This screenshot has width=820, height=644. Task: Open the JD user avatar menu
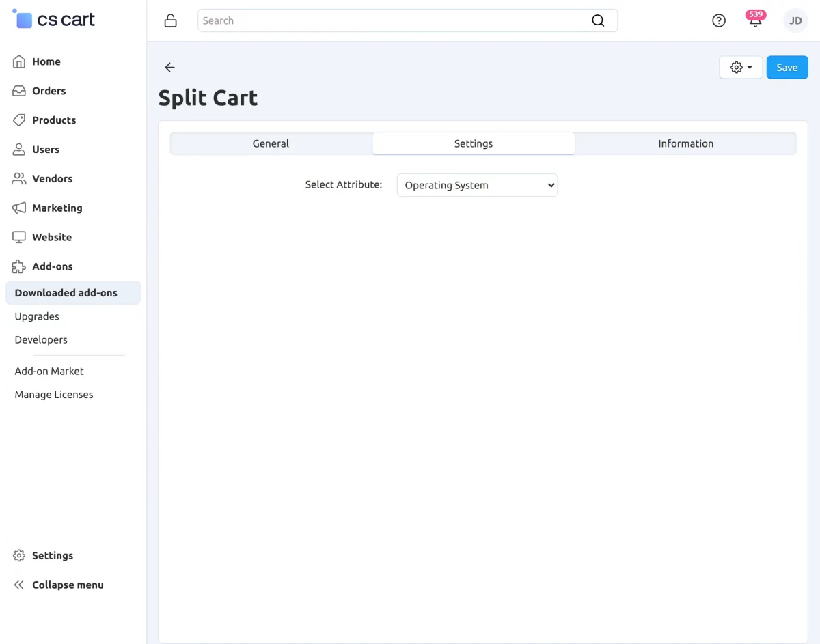pos(795,20)
